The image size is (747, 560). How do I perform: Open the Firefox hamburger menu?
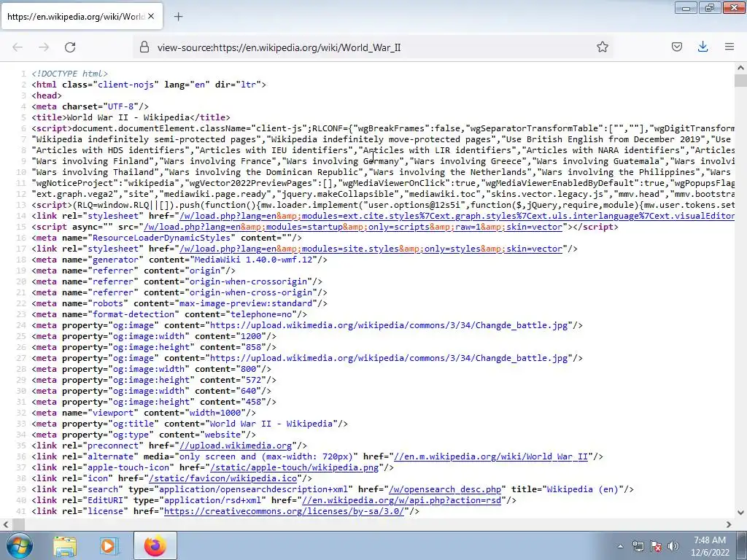(729, 47)
